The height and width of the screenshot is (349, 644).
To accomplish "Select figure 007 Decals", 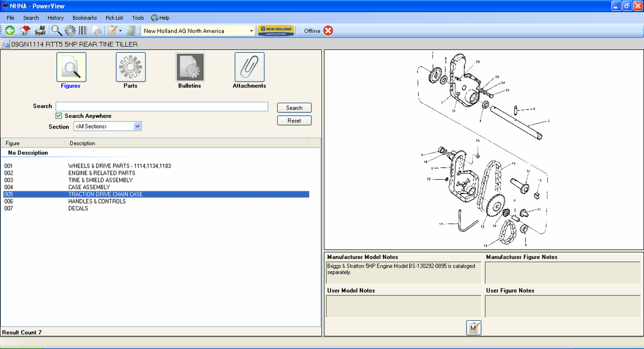I will point(156,208).
